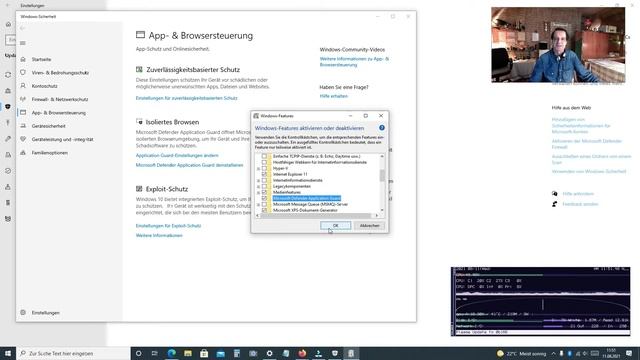Toggle the Microsoft Message Queue (MSMQ)-Server checkbox
The width and height of the screenshot is (640, 360).
tap(264, 204)
